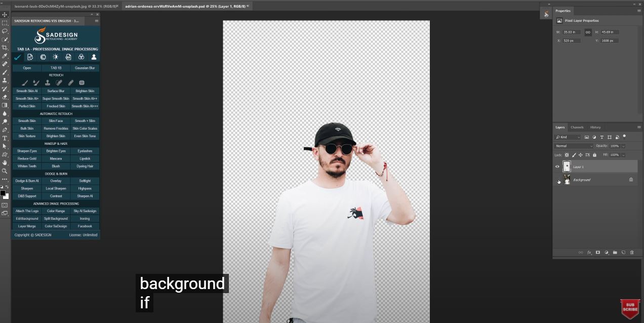Select the Pen tool
644x323 pixels.
click(5, 130)
